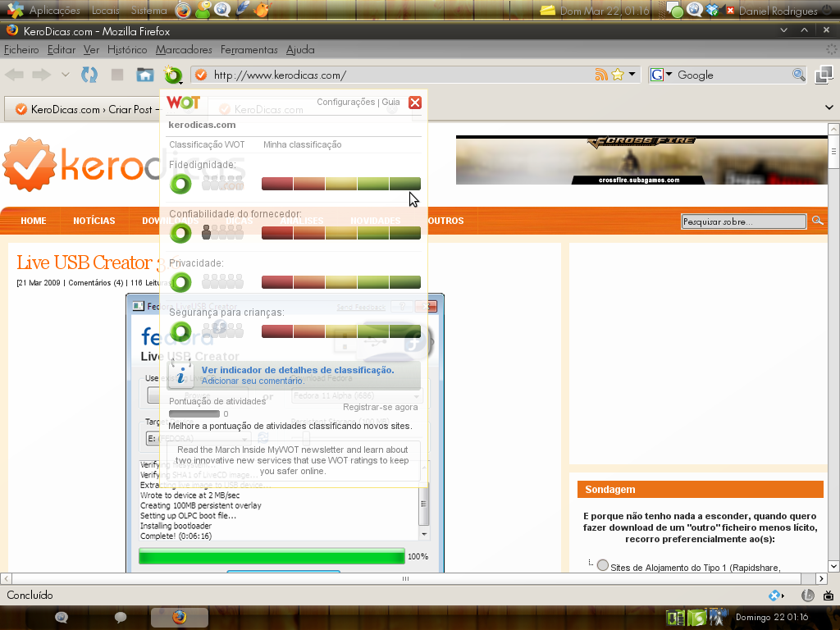Click the TV-shaped icon in status bar

(829, 596)
